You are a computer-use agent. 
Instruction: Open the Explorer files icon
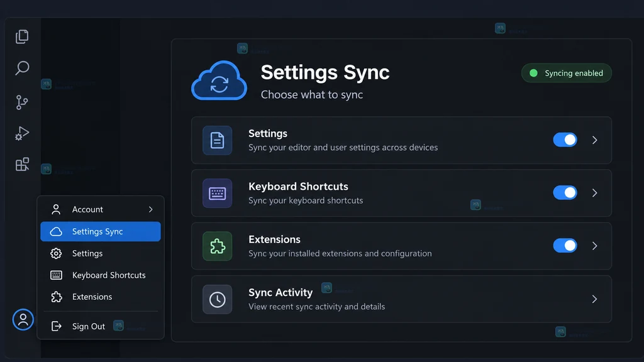22,36
